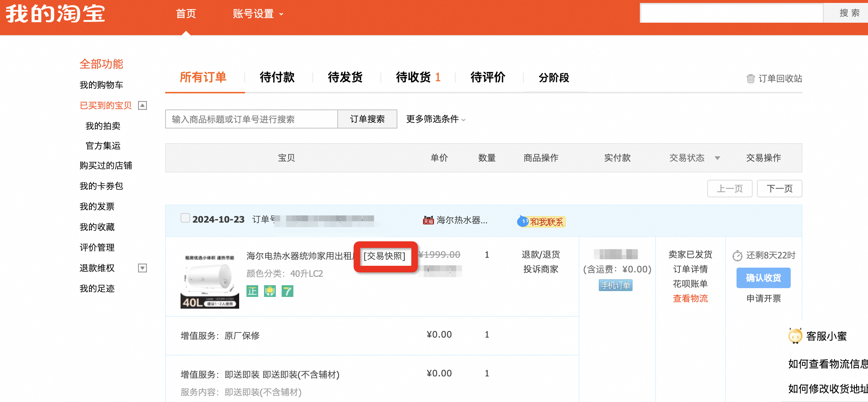Viewport: 868px width, 402px height.
Task: Expand the 退款维权 sidebar section
Action: [x=142, y=268]
